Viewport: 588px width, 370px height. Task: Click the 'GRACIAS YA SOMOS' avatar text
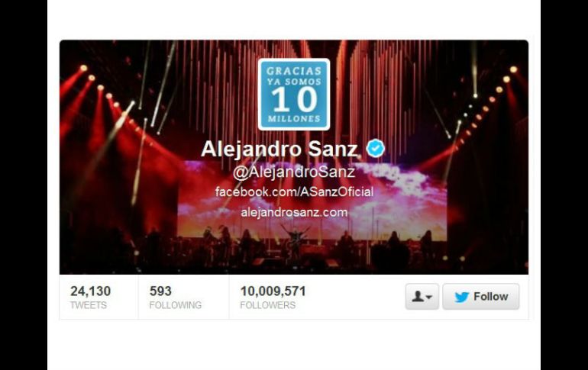(x=294, y=76)
